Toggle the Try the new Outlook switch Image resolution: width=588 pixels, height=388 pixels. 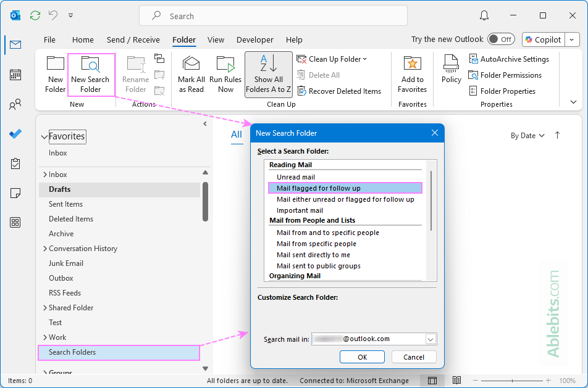501,39
